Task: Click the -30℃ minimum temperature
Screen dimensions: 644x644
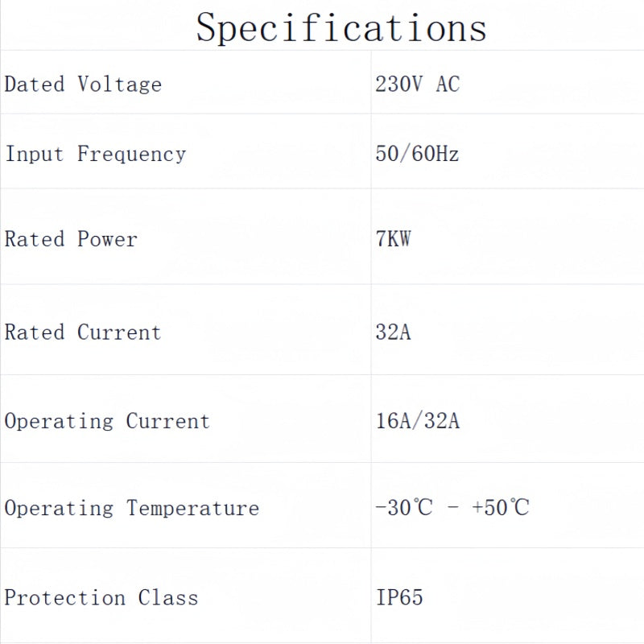Action: pyautogui.click(x=404, y=507)
